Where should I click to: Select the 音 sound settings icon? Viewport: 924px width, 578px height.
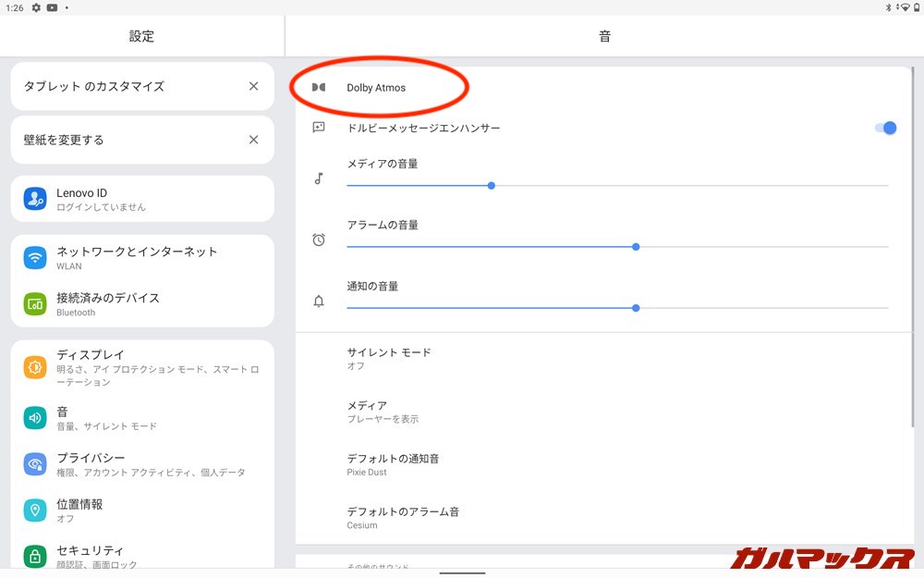pos(35,418)
